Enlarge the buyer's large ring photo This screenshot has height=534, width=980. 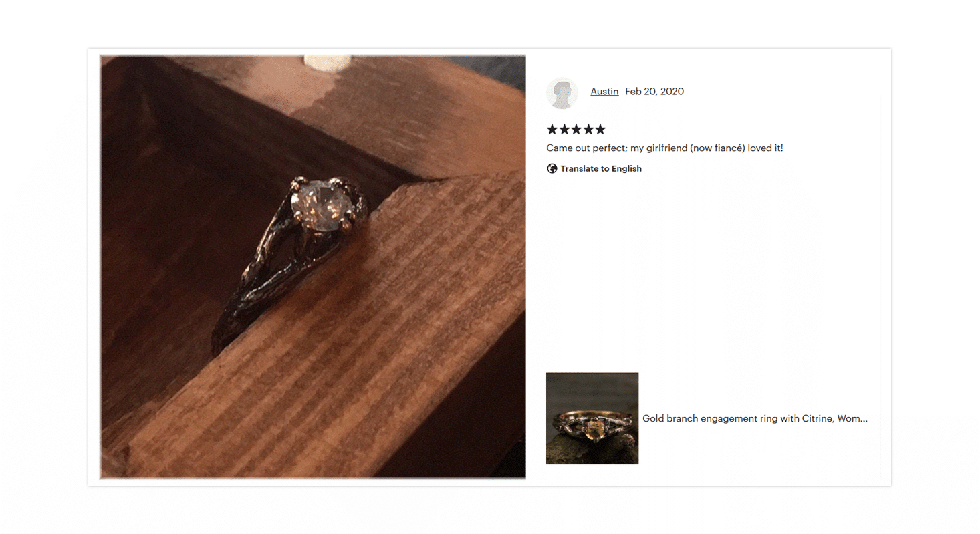[x=313, y=267]
